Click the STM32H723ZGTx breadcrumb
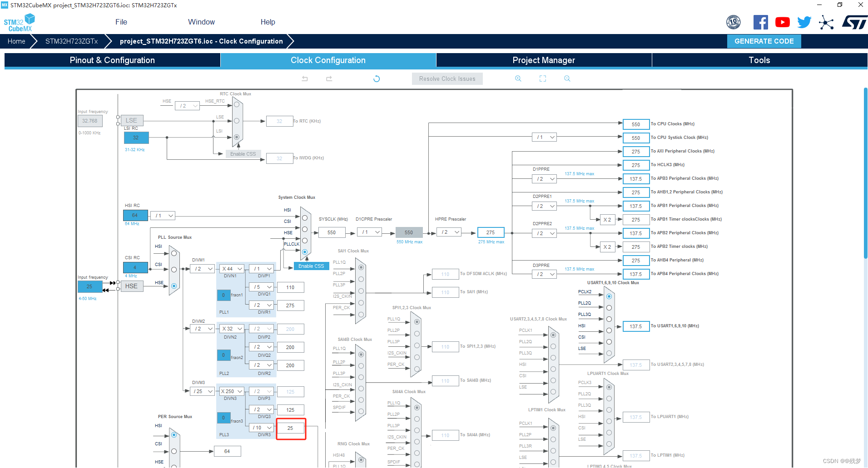This screenshot has height=468, width=868. 71,41
